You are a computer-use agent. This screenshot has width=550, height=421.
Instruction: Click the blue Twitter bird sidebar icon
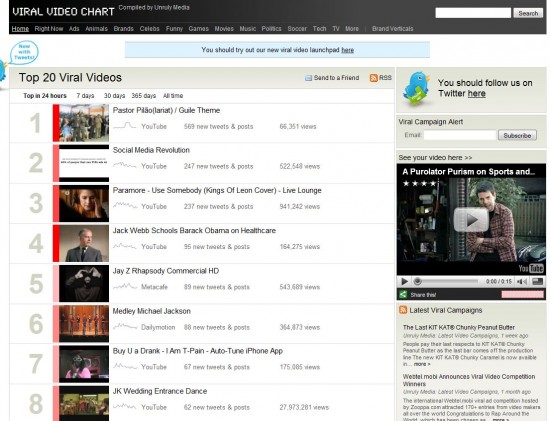pyautogui.click(x=416, y=89)
